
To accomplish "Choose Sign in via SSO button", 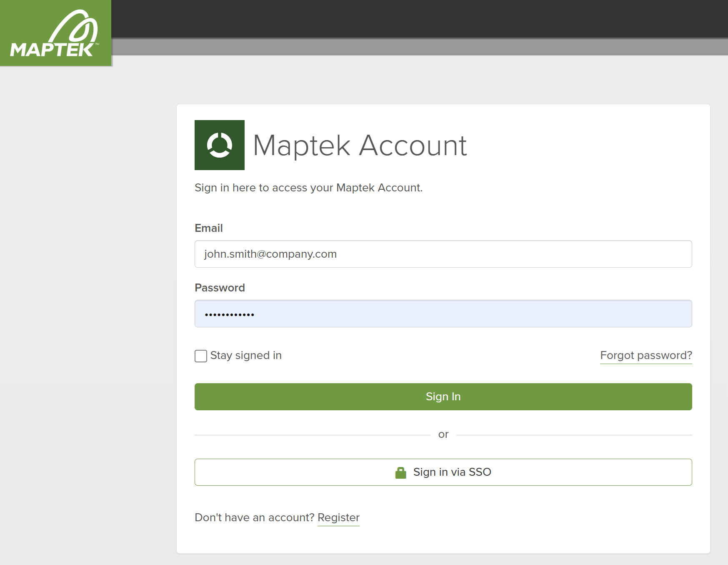I will 443,472.
